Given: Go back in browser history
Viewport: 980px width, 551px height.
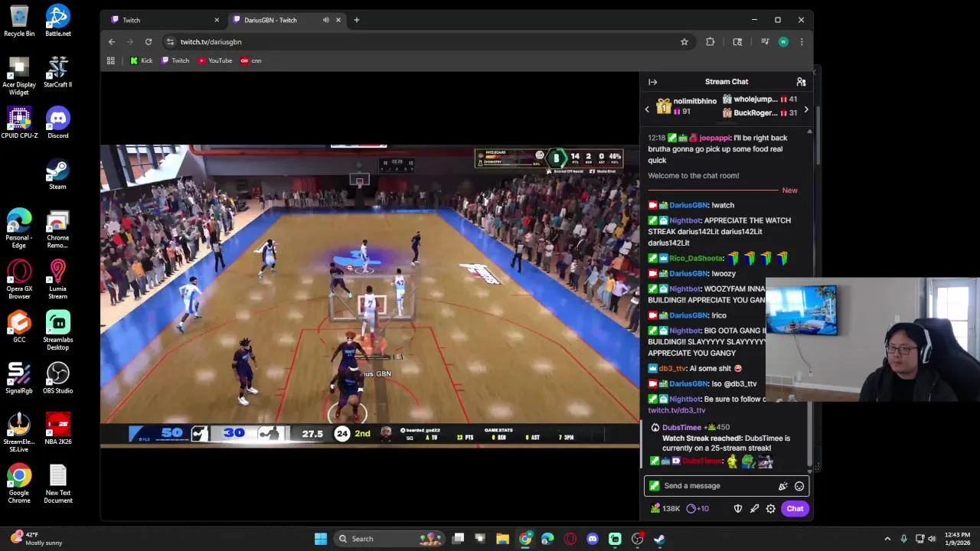Looking at the screenshot, I should pos(112,42).
